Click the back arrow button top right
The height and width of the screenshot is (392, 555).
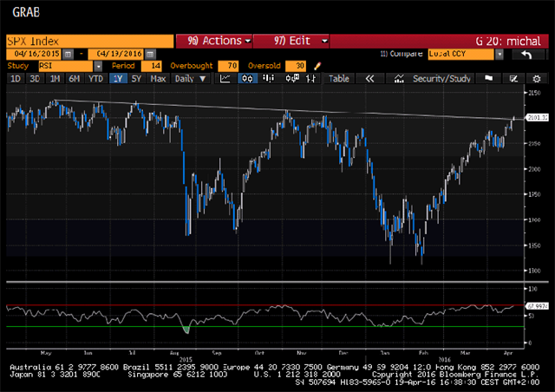point(525,54)
